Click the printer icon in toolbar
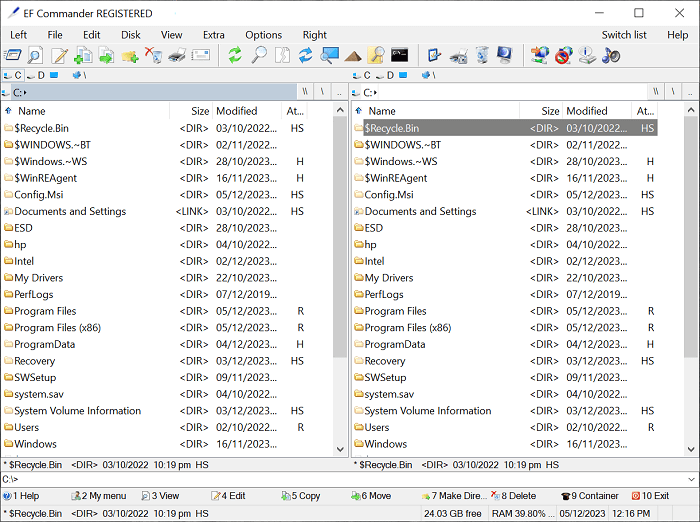The image size is (700, 522). click(177, 55)
